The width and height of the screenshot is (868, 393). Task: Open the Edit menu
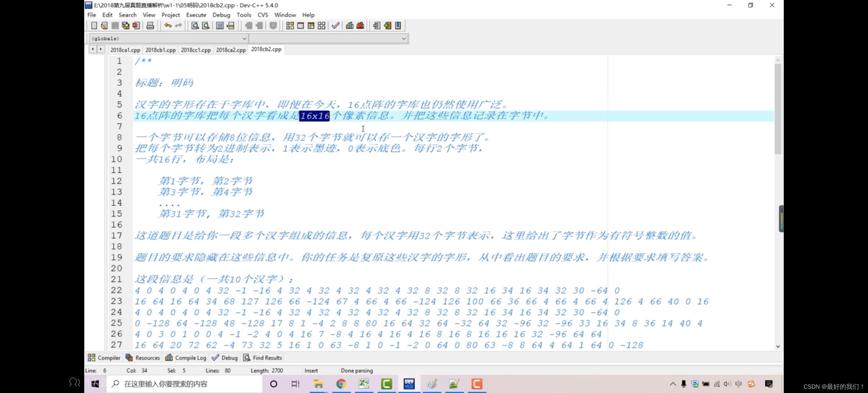pyautogui.click(x=107, y=15)
